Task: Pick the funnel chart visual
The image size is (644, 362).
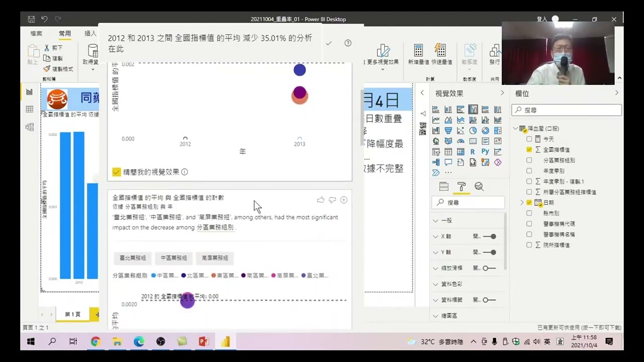Action: [x=448, y=131]
